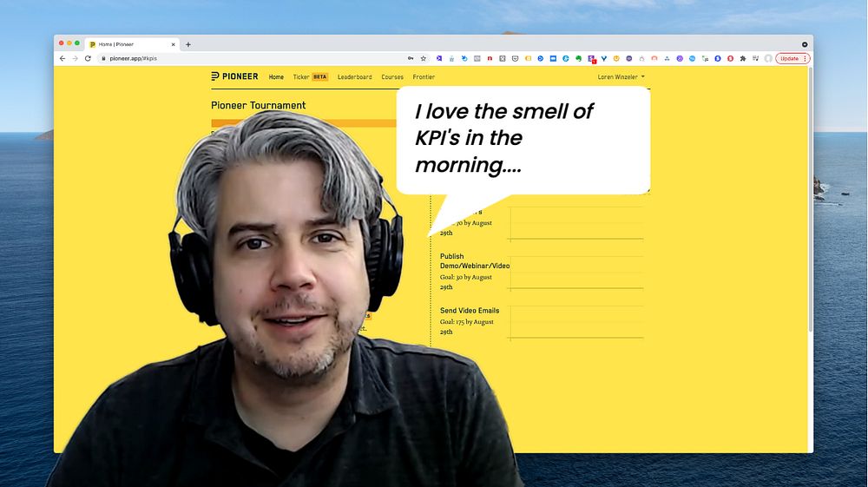Screen dimensions: 868x487
Task: Open the Courses page
Action: tap(392, 77)
